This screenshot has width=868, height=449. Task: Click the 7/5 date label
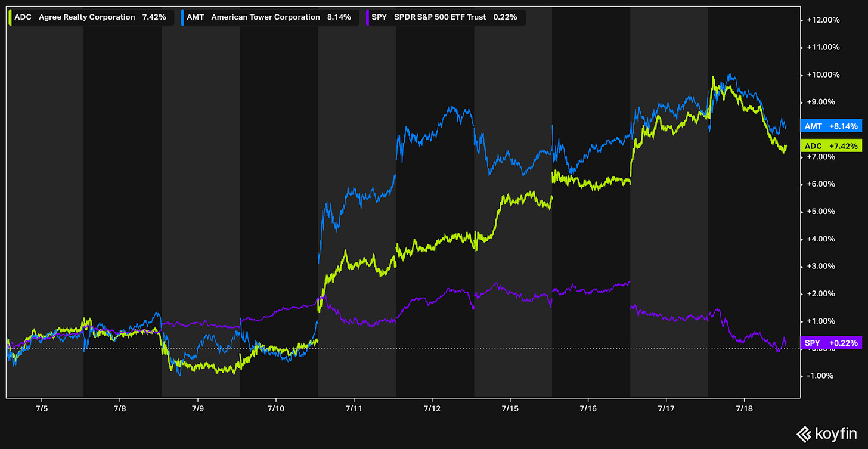(42, 408)
